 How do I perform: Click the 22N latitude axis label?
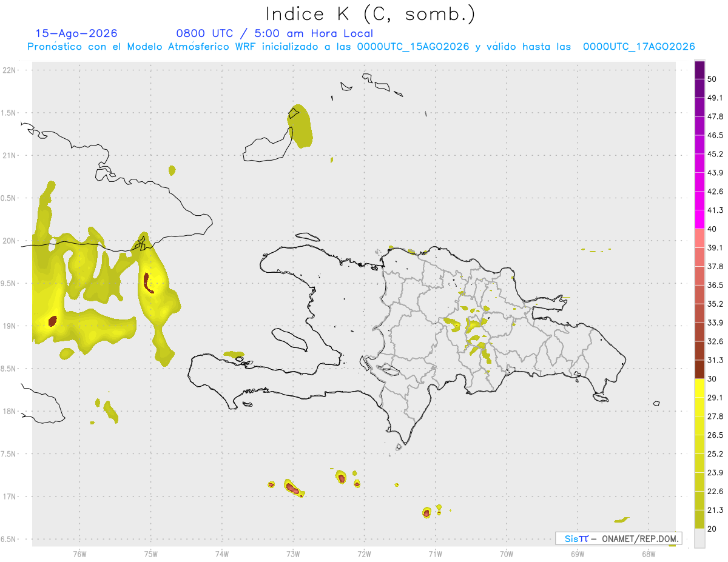click(x=10, y=70)
